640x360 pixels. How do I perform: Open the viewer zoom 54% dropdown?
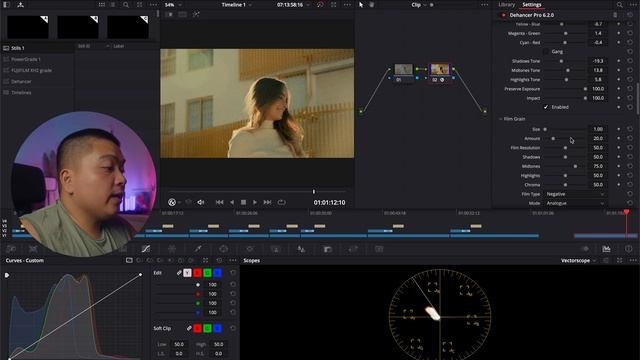coord(173,5)
